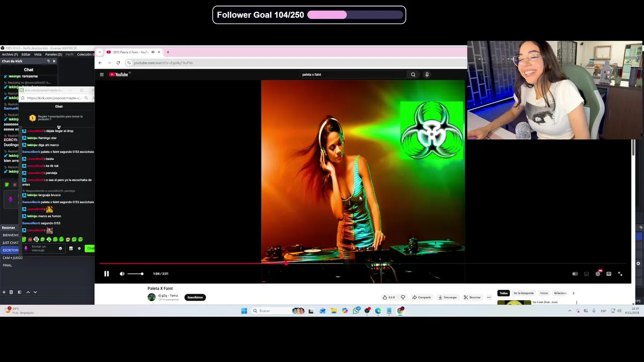Open the browser tab list chevron
This screenshot has width=644, height=362.
coord(99,52)
